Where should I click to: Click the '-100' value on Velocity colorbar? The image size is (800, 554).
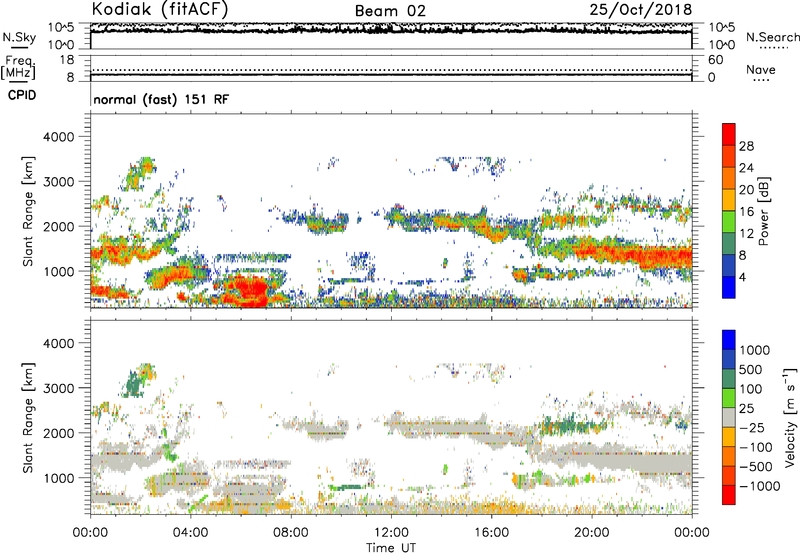755,447
